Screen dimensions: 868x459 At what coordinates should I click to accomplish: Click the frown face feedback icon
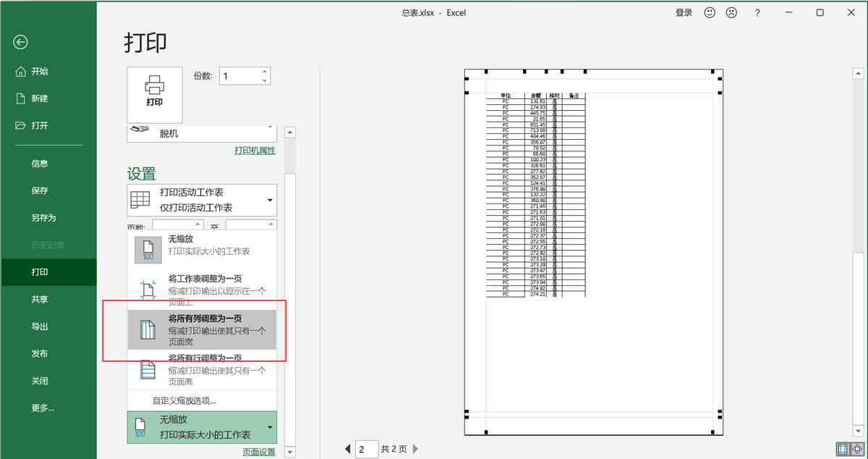coord(731,12)
